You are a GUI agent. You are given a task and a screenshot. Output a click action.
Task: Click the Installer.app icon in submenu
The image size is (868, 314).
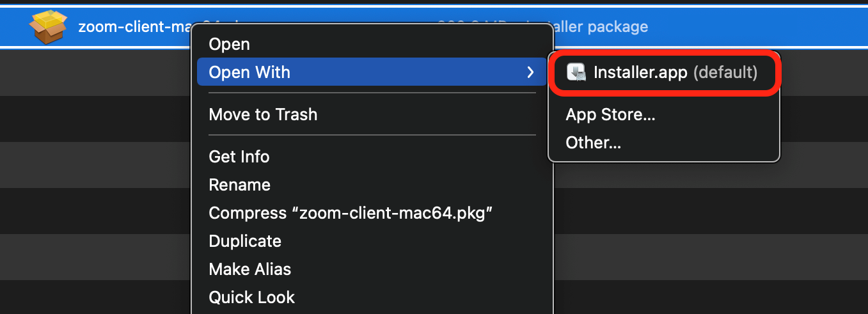pyautogui.click(x=576, y=72)
